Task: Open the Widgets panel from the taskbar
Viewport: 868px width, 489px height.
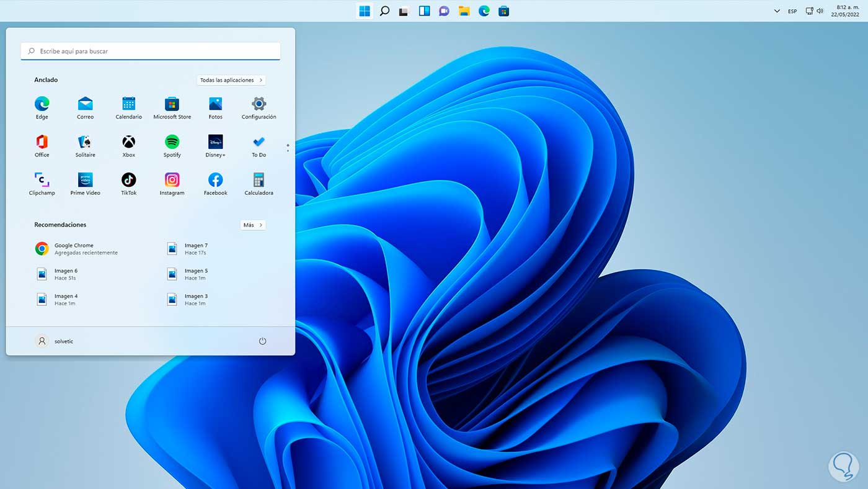Action: pos(424,11)
